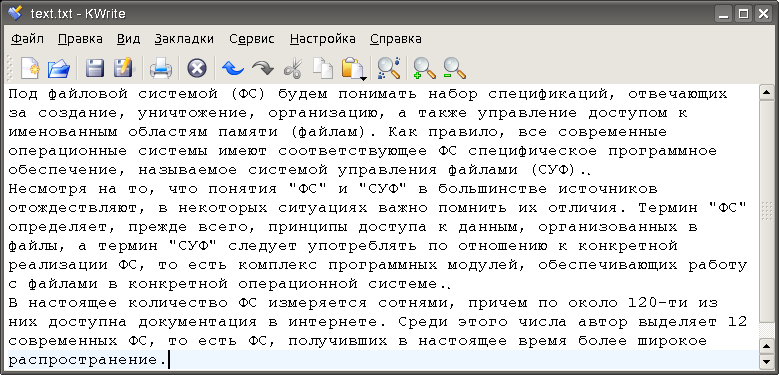Viewport: 779px width, 375px height.
Task: Close the KWrite window
Action: pos(763,14)
